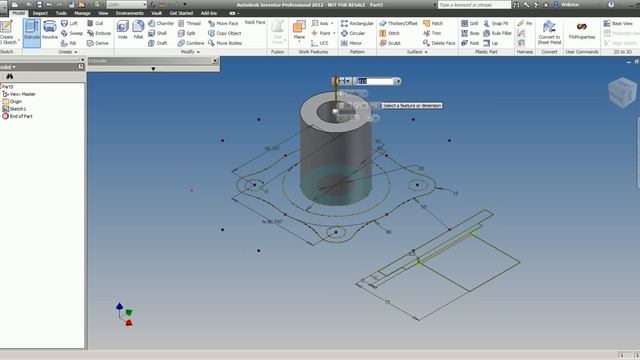
Task: Select the Coil tool
Action: pos(95,23)
